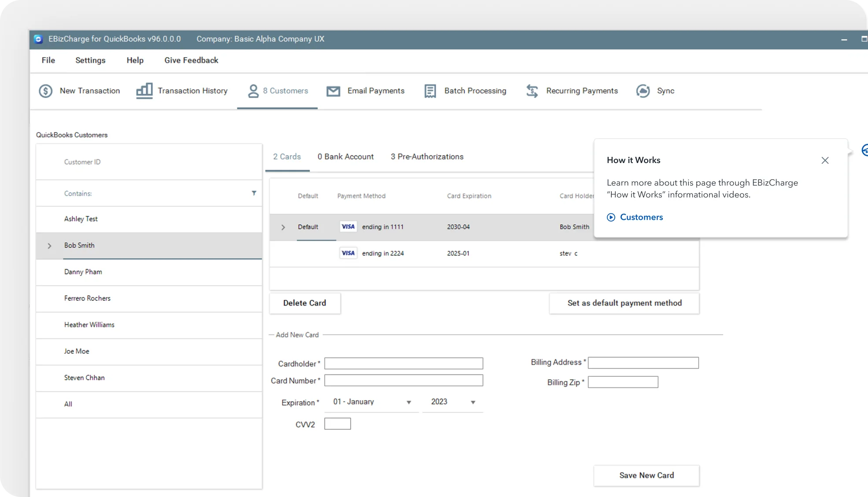Viewport: 868px width, 497px height.
Task: Click the Save New Card button
Action: pos(646,475)
